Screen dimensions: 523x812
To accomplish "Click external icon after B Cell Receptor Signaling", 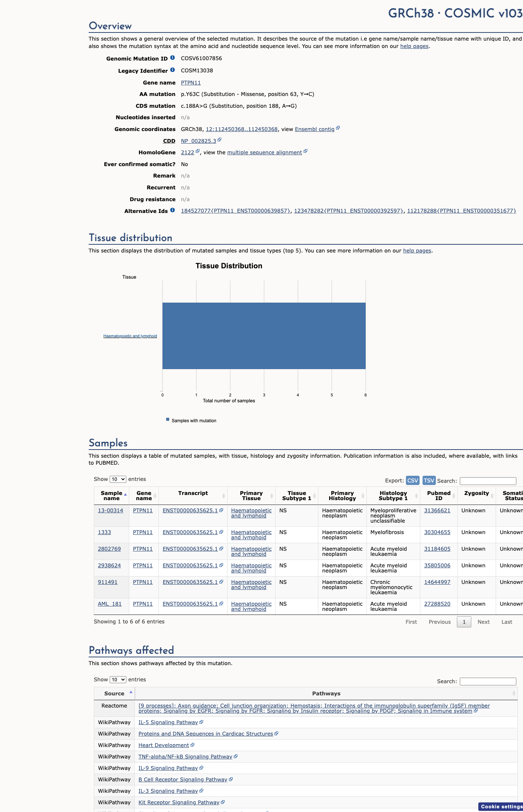I will tap(231, 779).
